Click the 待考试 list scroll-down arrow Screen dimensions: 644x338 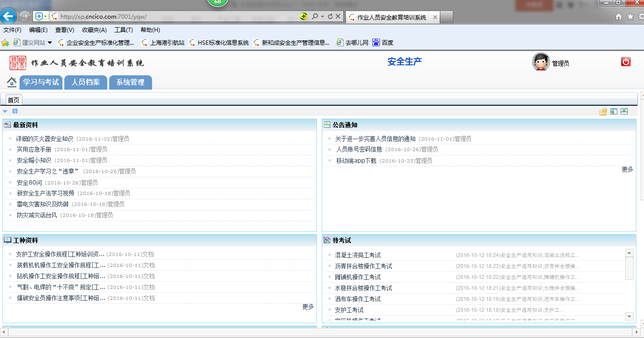pos(629,316)
